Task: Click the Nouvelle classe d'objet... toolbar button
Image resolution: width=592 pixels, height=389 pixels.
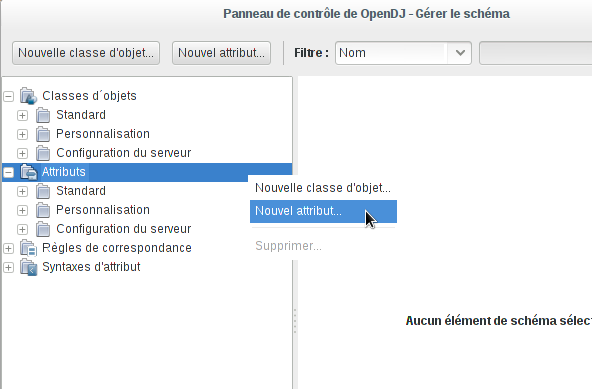Action: coord(86,53)
